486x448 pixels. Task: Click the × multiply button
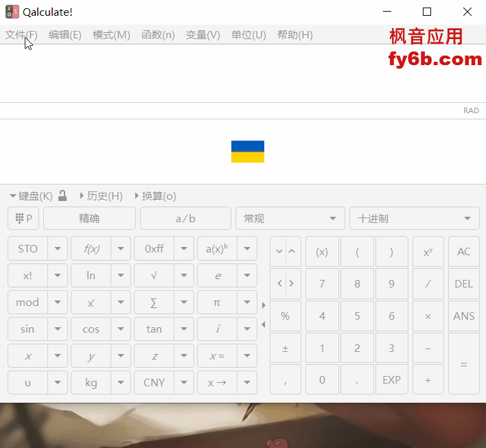(x=428, y=316)
